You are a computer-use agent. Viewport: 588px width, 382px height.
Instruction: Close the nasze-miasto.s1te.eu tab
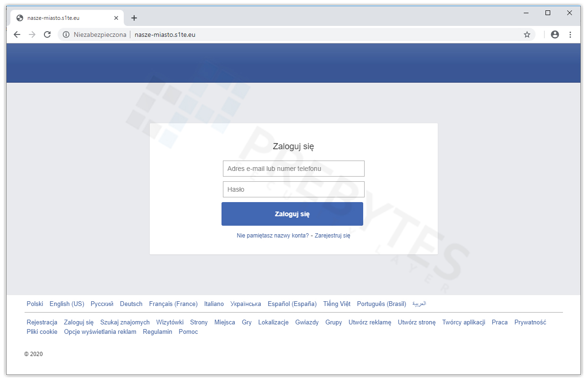pos(116,18)
